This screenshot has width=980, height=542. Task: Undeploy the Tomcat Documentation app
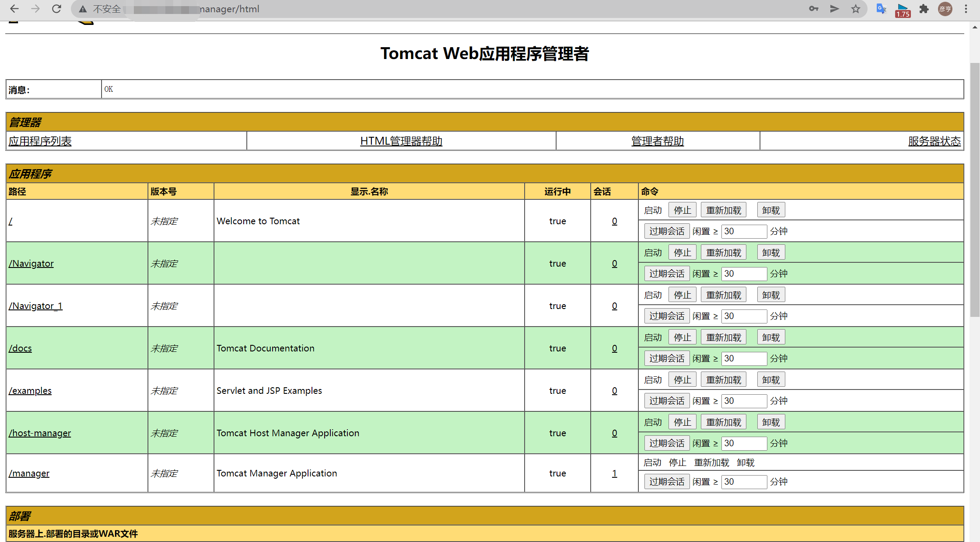[771, 337]
